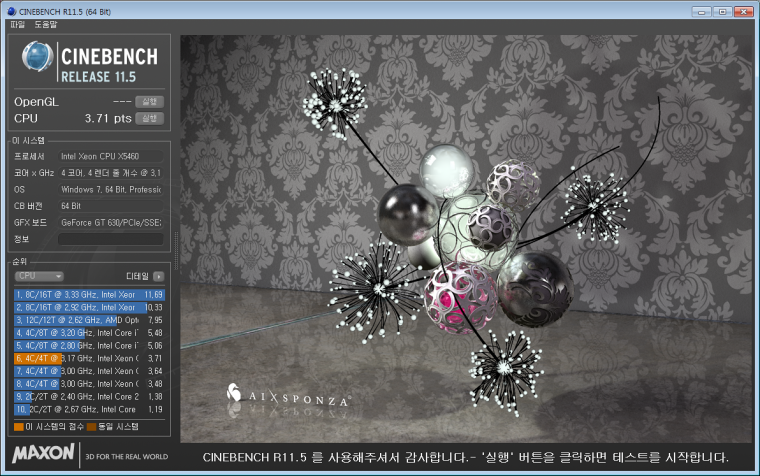Screen dimensions: 760x476
Task: Click the Intel Xeon CPU X5460 processor field
Action: click(111, 156)
